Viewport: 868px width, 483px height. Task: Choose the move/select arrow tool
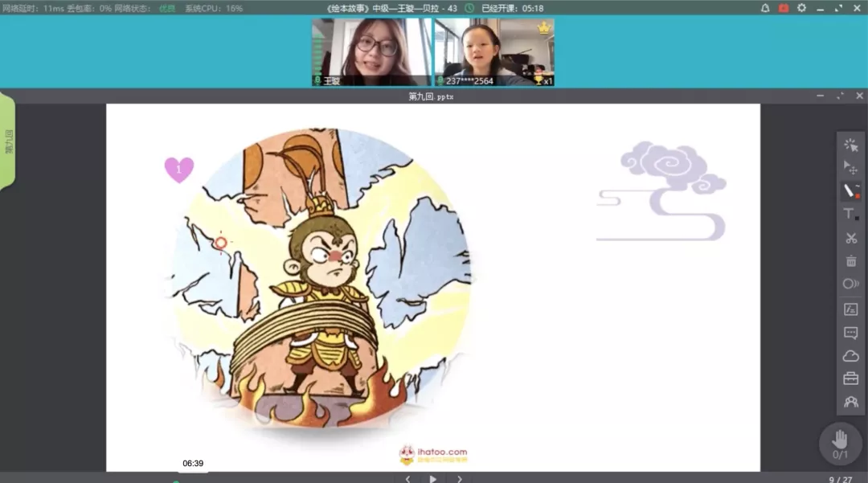pyautogui.click(x=850, y=167)
